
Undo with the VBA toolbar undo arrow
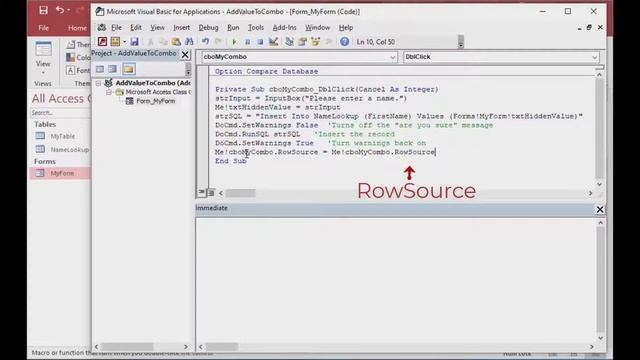click(205, 42)
